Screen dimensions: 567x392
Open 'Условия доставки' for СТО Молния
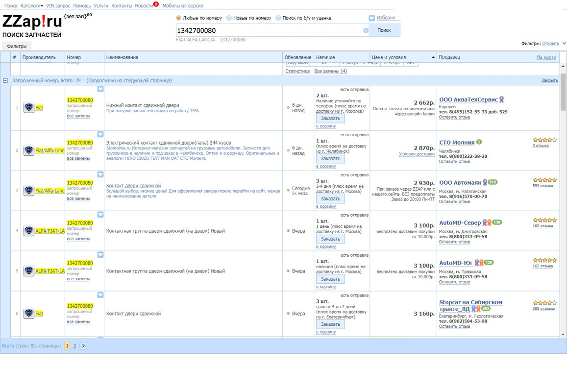pos(417,154)
